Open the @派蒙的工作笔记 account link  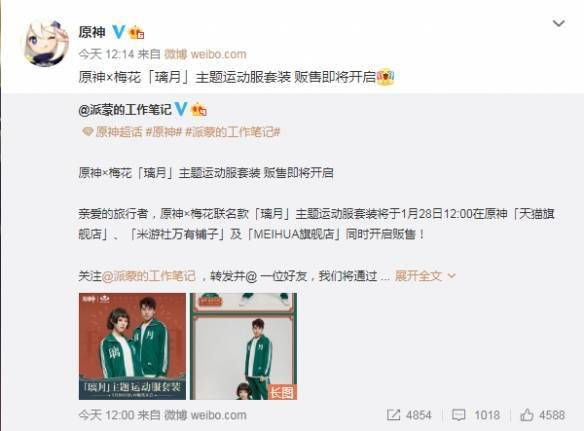(x=125, y=110)
